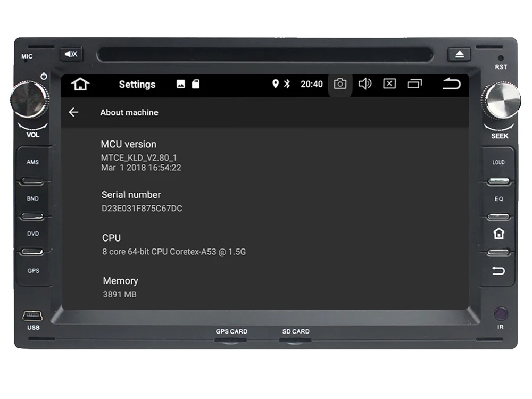Toggle mute with the crossed speaker icon near MIC
The width and height of the screenshot is (532, 399).
coord(71,54)
